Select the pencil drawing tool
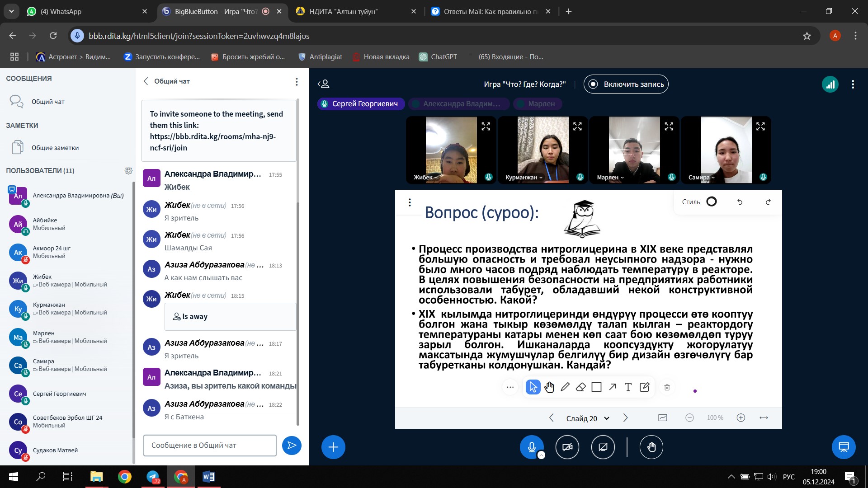The width and height of the screenshot is (868, 488). [x=565, y=387]
